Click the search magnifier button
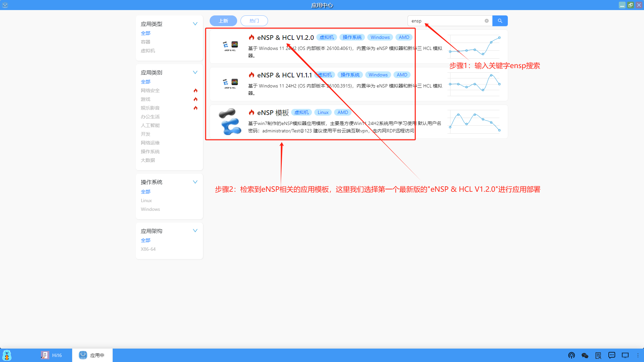 coord(500,21)
